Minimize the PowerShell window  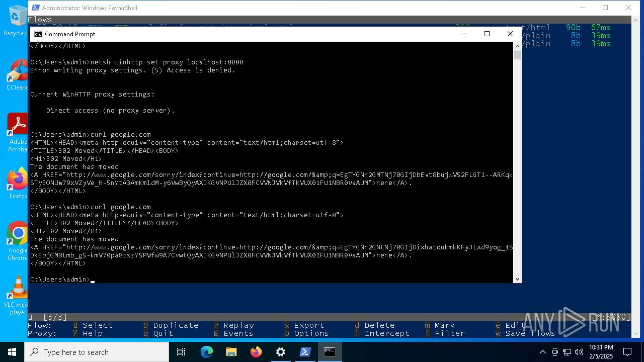coord(582,8)
